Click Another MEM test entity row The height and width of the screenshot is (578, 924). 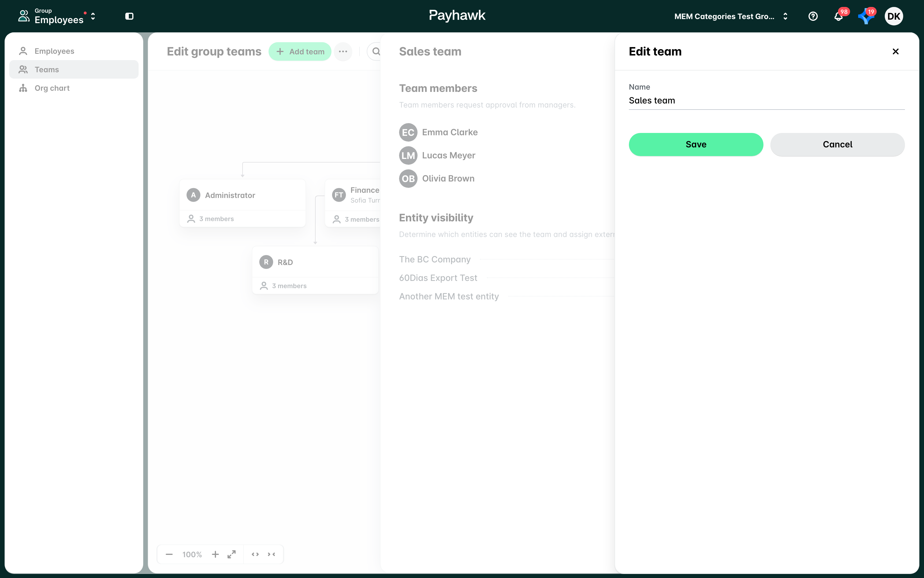coord(507,296)
